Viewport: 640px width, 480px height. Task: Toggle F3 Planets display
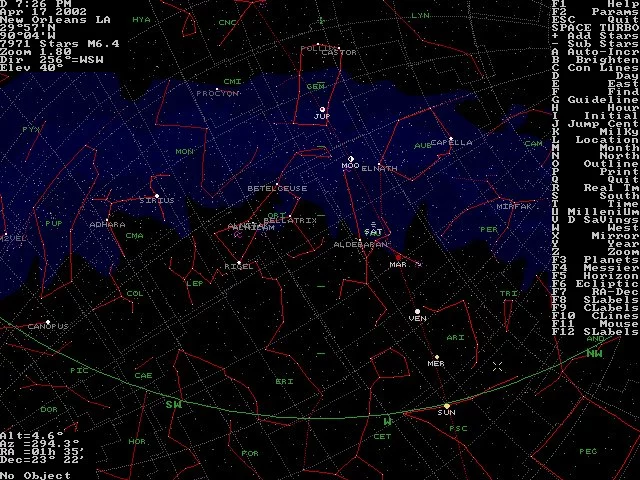pyautogui.click(x=596, y=260)
